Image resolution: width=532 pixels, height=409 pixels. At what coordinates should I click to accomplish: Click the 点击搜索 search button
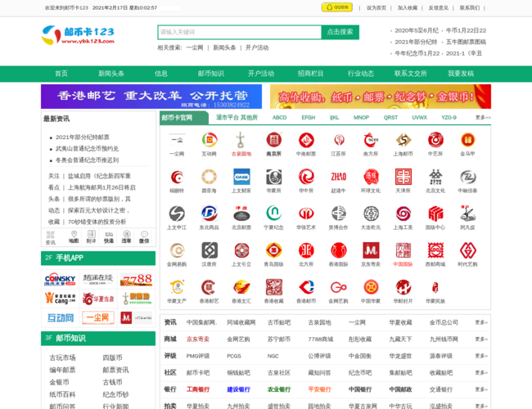click(x=340, y=32)
